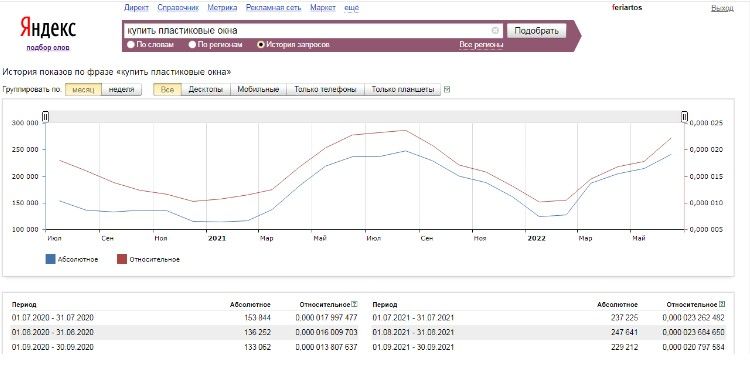
Task: Filter to Только планшеты
Action: (x=403, y=89)
